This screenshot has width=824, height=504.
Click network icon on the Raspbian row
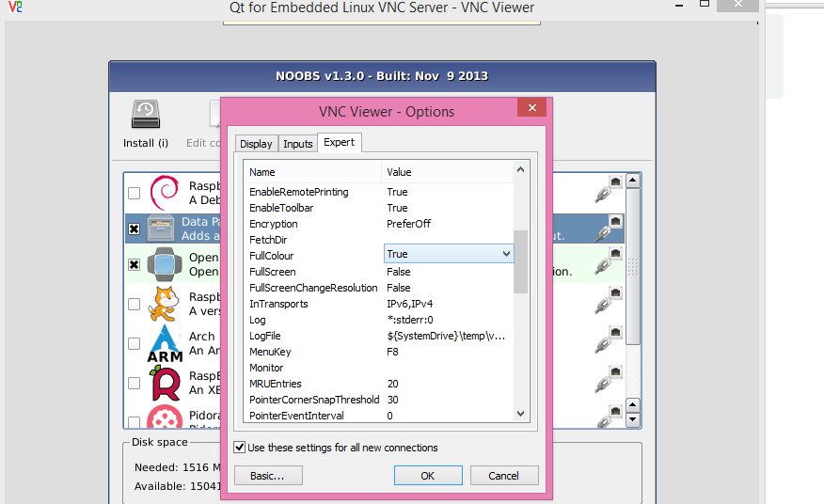610,189
